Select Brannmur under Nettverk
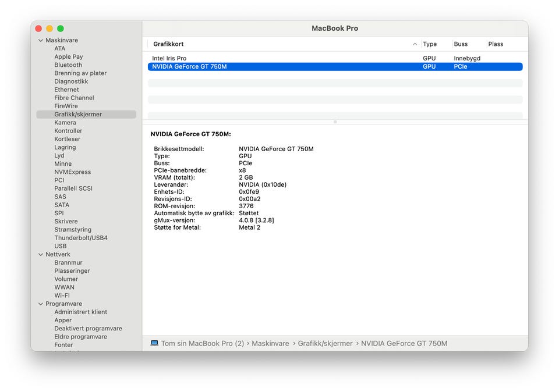Image resolution: width=559 pixels, height=392 pixels. coord(68,263)
